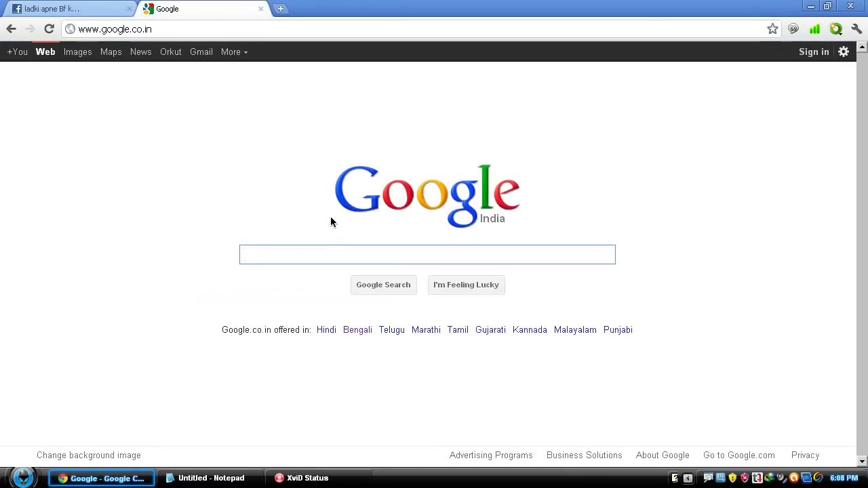
Task: Open Orkut from the Google bar
Action: (x=171, y=52)
